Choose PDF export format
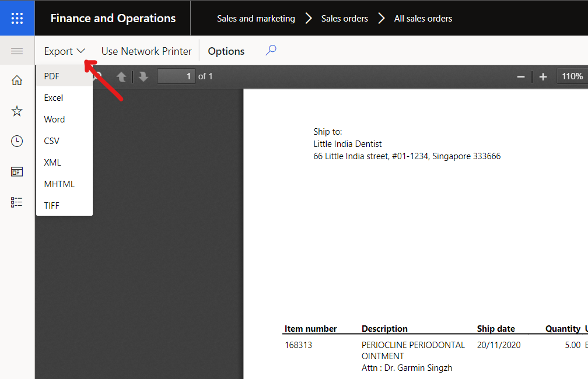The height and width of the screenshot is (379, 588). [x=65, y=76]
